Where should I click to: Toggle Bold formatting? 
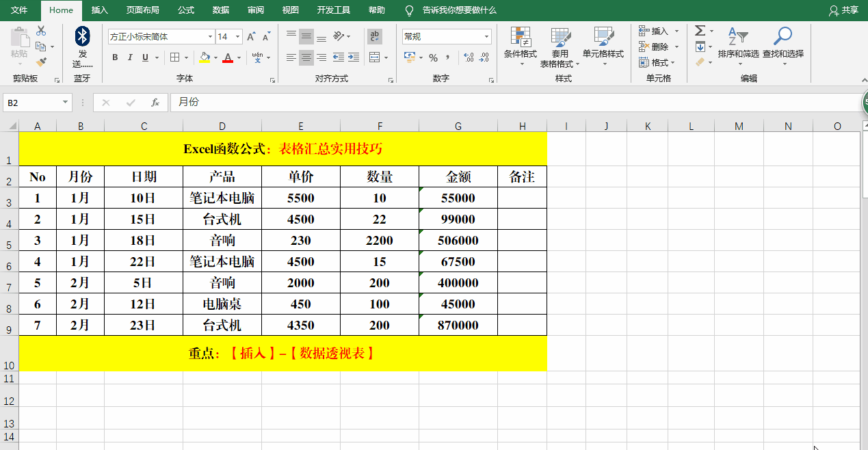(115, 57)
